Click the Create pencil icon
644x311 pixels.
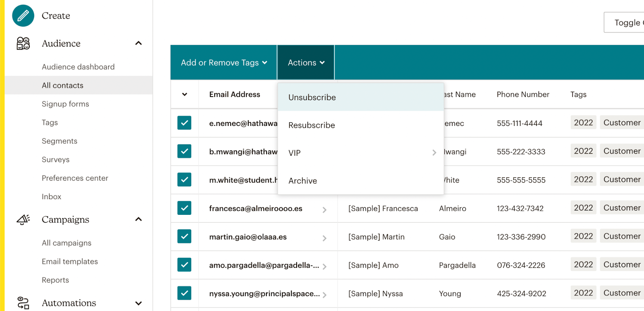[23, 16]
